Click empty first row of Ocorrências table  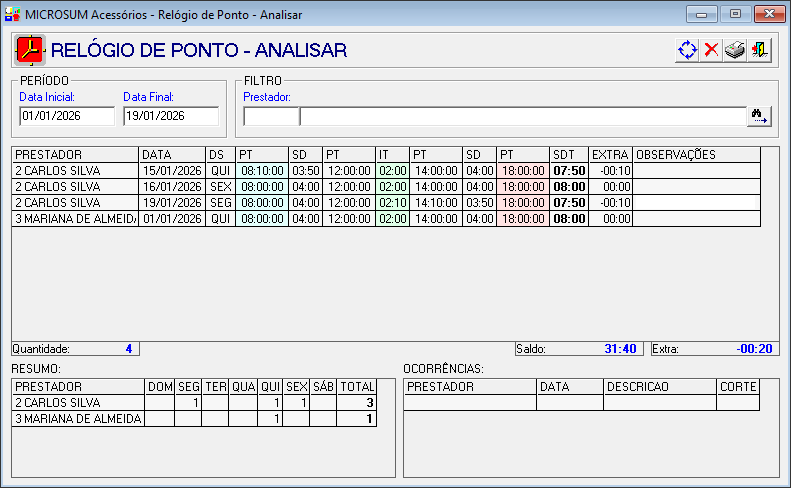582,403
